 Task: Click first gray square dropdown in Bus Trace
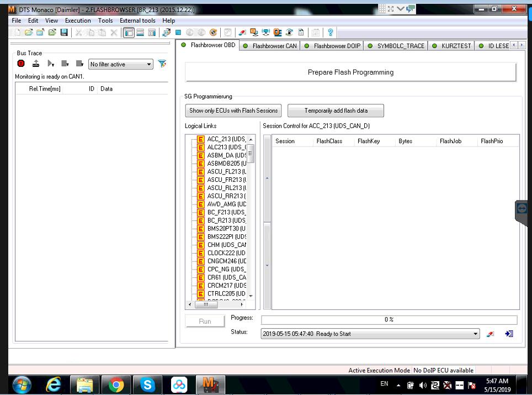pyautogui.click(x=65, y=64)
